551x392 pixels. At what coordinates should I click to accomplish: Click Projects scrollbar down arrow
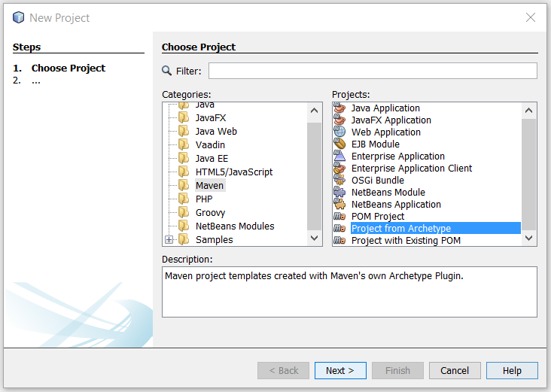(528, 238)
